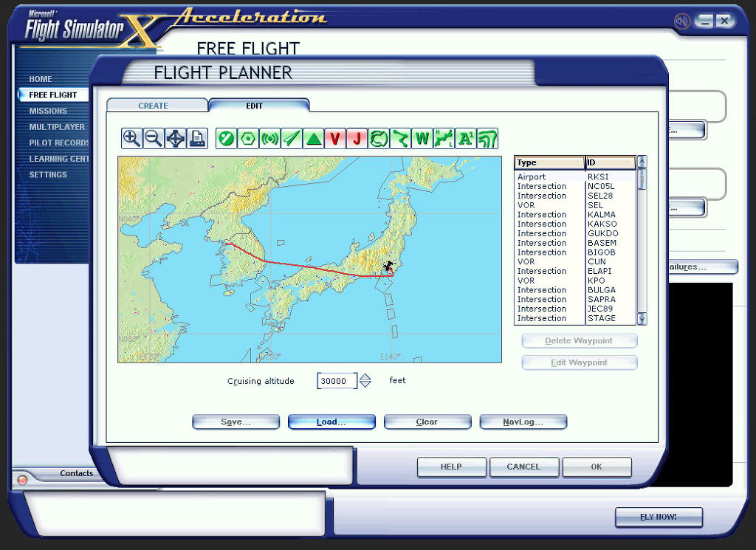Increase cruising altitude with up arrow
The width and height of the screenshot is (756, 550).
point(365,377)
